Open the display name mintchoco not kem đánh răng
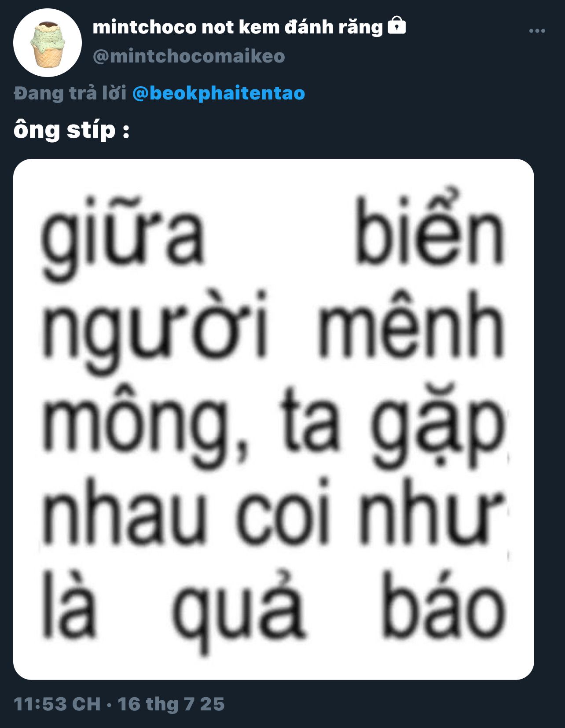 238,27
